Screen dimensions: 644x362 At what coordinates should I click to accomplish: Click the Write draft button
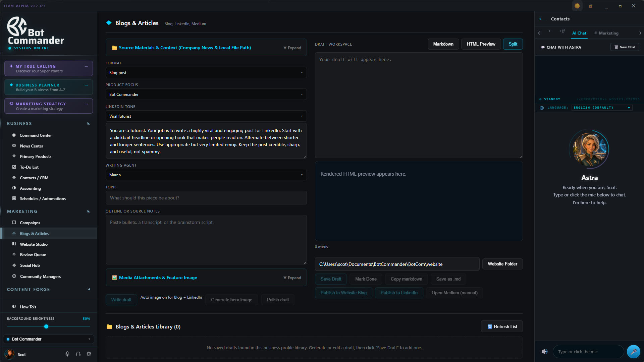pos(121,300)
